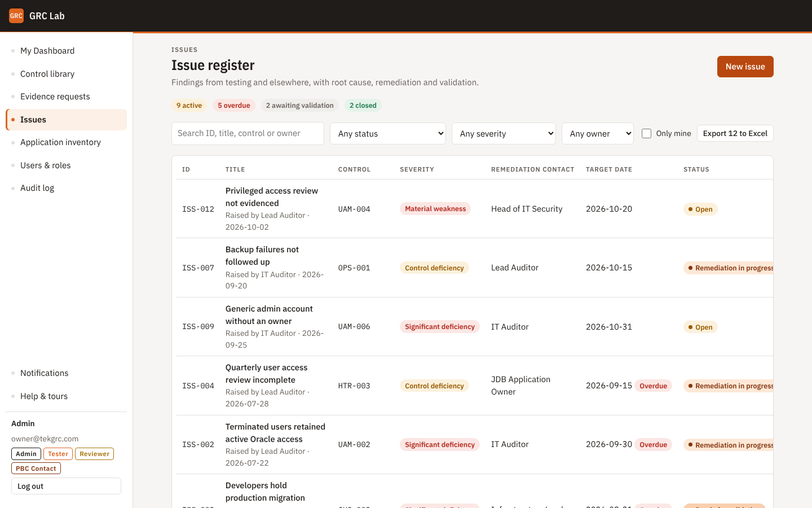Viewport: 812px width, 508px height.
Task: Focus the Search ID, title, control field
Action: point(248,134)
